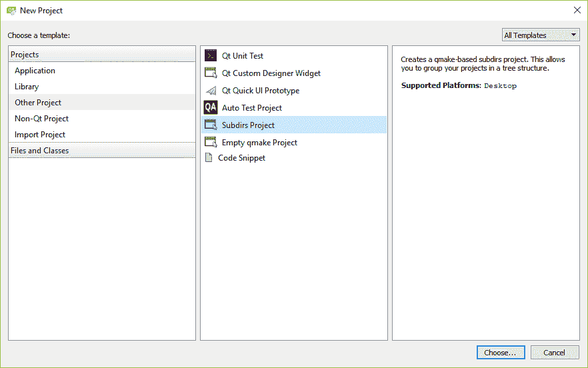This screenshot has height=368, width=588.
Task: Click the Auto Test Project QA icon
Action: [211, 107]
